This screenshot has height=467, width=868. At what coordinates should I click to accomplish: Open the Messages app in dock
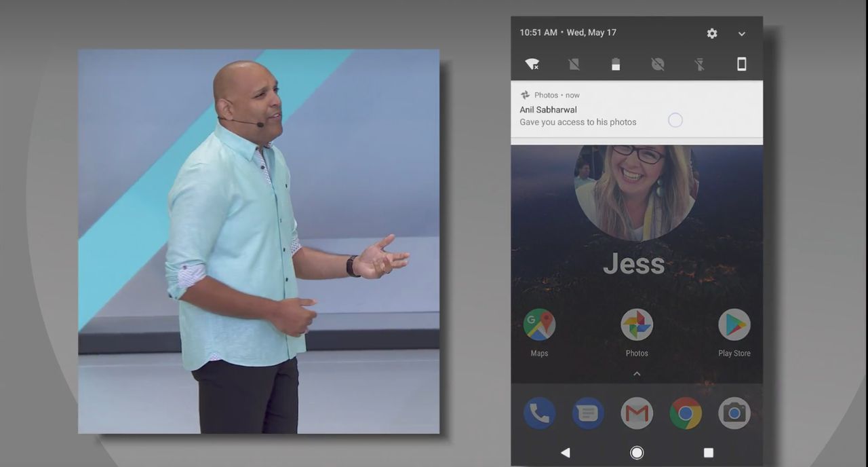[x=588, y=413]
